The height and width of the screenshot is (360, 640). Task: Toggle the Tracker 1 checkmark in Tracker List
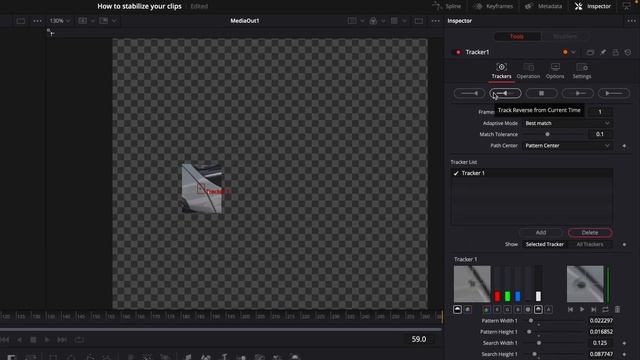456,173
